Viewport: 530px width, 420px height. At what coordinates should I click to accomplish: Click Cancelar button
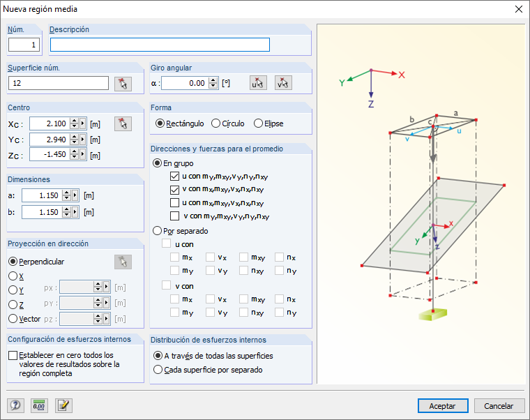pyautogui.click(x=499, y=406)
